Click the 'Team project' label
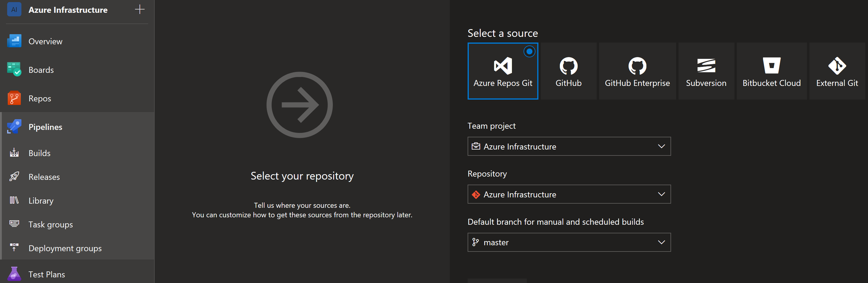This screenshot has width=868, height=283. coord(491,126)
